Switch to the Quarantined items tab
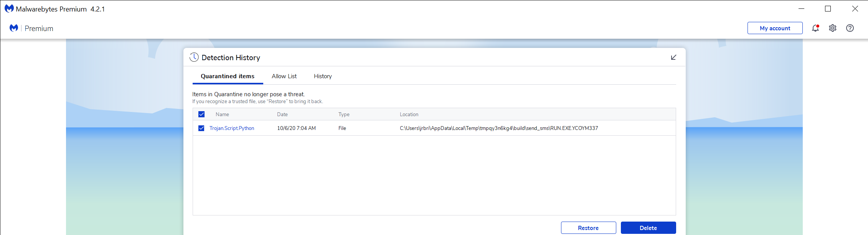The width and height of the screenshot is (868, 235). tap(228, 76)
